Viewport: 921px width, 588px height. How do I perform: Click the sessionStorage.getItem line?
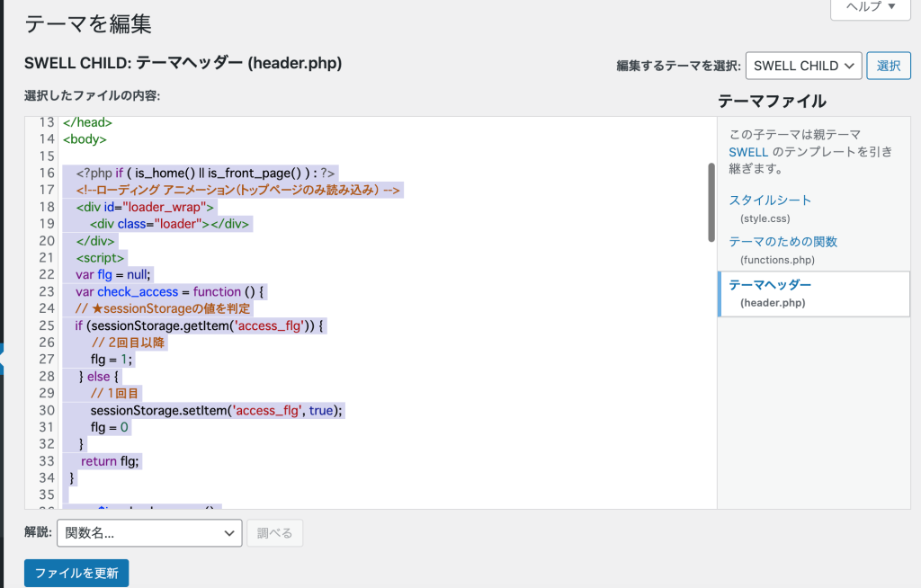pos(199,325)
